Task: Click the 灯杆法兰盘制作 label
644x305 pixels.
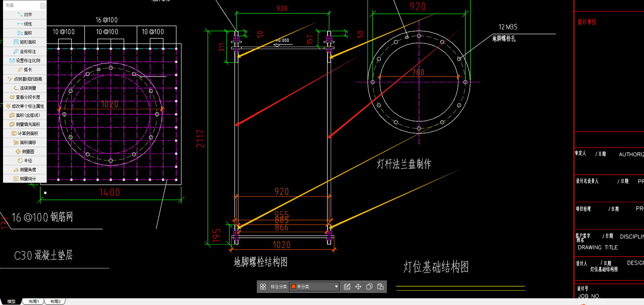Action: (404, 164)
